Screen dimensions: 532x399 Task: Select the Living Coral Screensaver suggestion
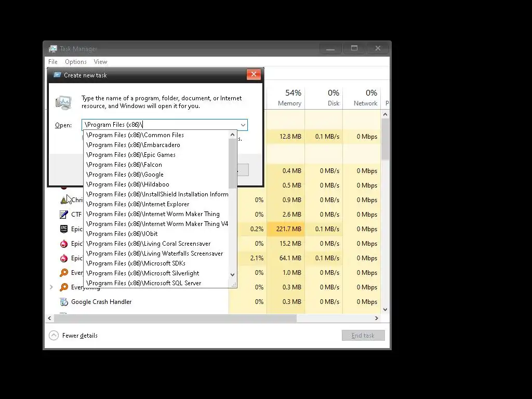coord(156,243)
